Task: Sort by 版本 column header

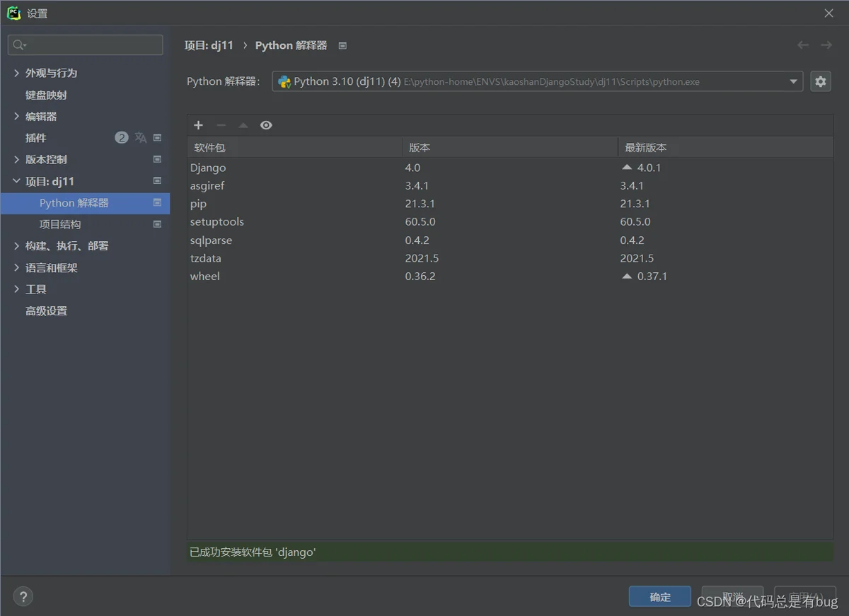Action: 510,148
